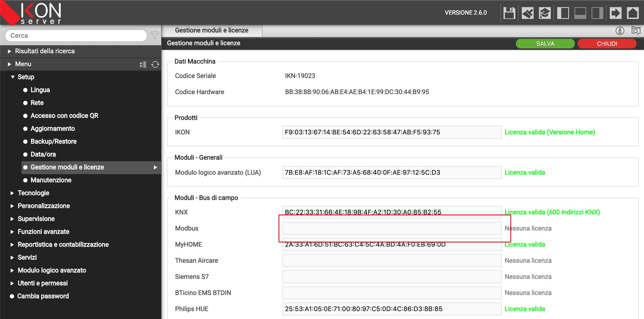This screenshot has height=319, width=644.
Task: Expand the Tecnologie tree node
Action: click(12, 193)
